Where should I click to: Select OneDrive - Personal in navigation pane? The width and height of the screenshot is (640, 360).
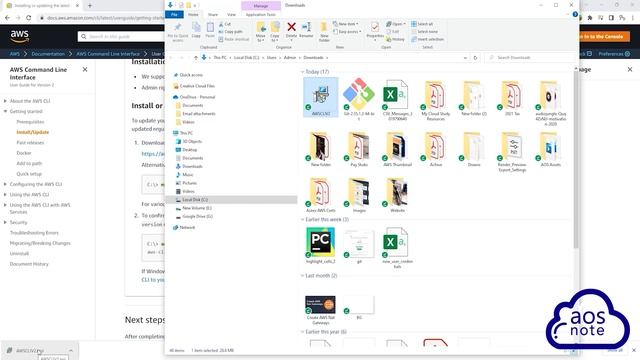point(197,97)
